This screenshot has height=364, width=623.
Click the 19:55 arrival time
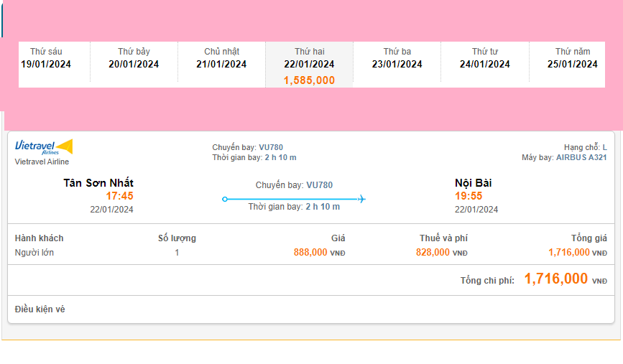[x=469, y=196]
